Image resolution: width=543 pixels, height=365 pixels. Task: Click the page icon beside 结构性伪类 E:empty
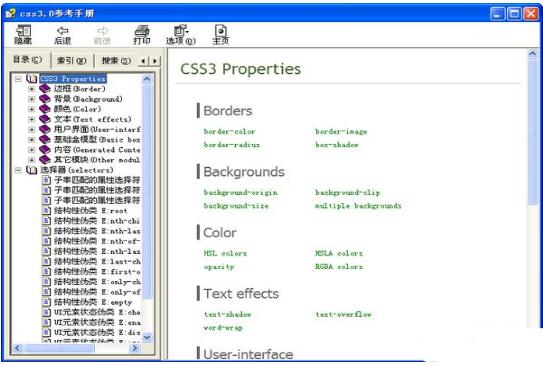point(46,302)
